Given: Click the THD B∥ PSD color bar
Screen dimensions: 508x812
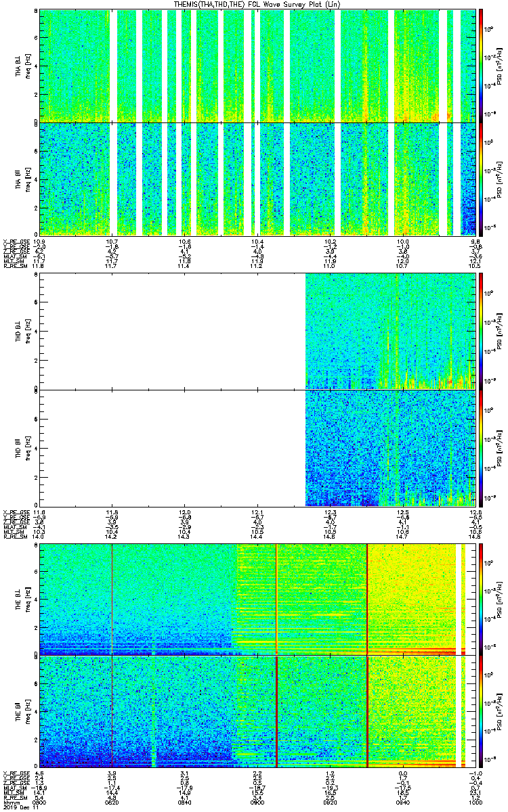Looking at the screenshot, I should point(481,448).
